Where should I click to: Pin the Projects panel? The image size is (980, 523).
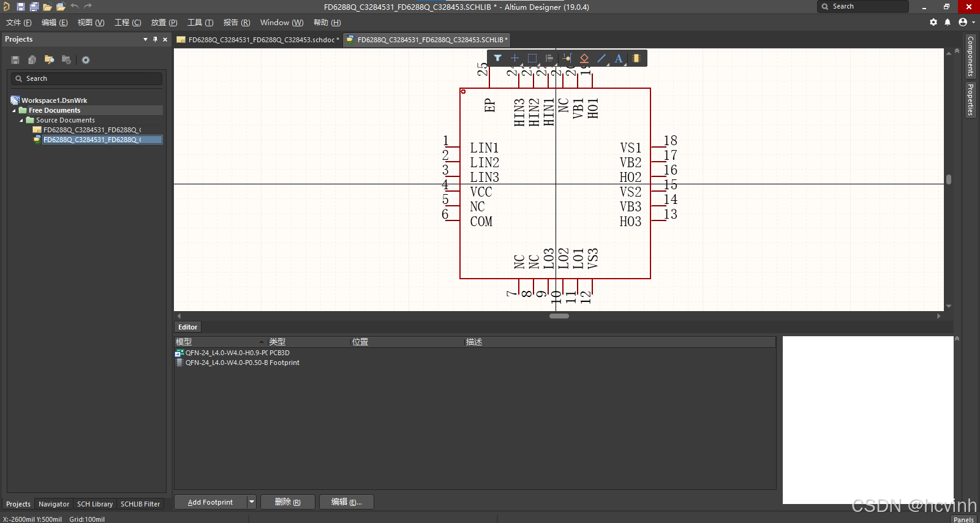click(x=155, y=39)
